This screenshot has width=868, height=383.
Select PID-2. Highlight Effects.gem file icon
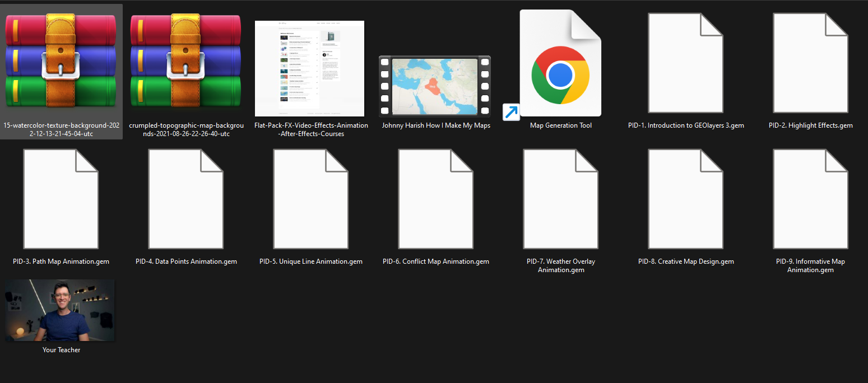coord(810,64)
